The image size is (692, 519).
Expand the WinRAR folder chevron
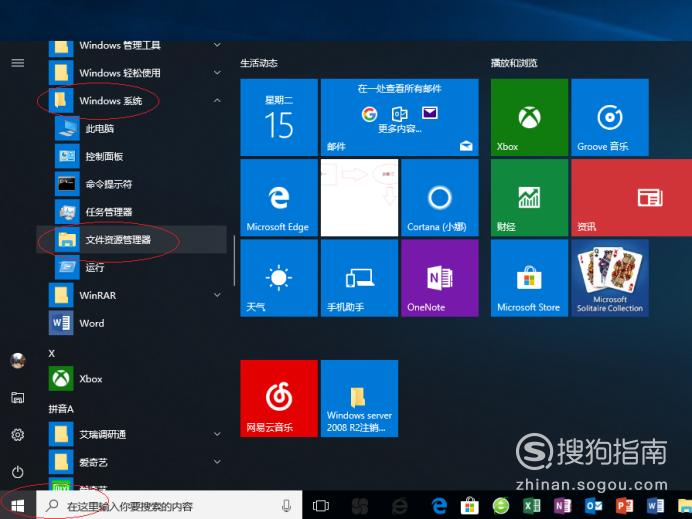[217, 295]
